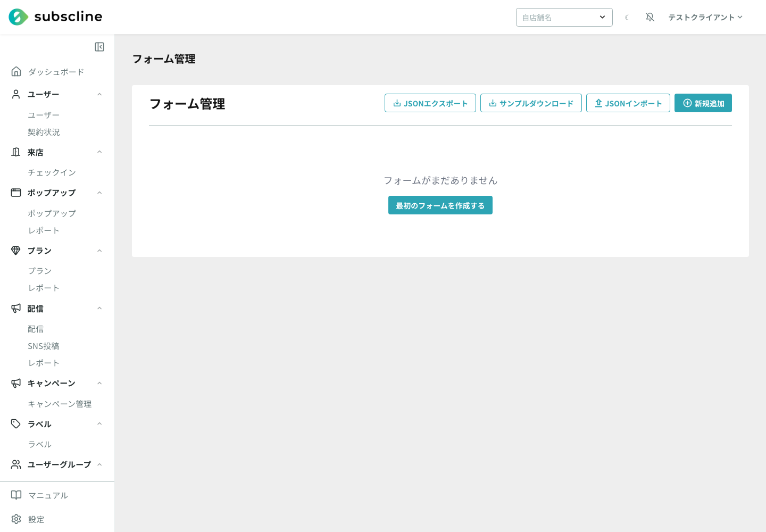Screen dimensions: 766x532
Task: Click the マニュアル book icon
Action: [16, 495]
